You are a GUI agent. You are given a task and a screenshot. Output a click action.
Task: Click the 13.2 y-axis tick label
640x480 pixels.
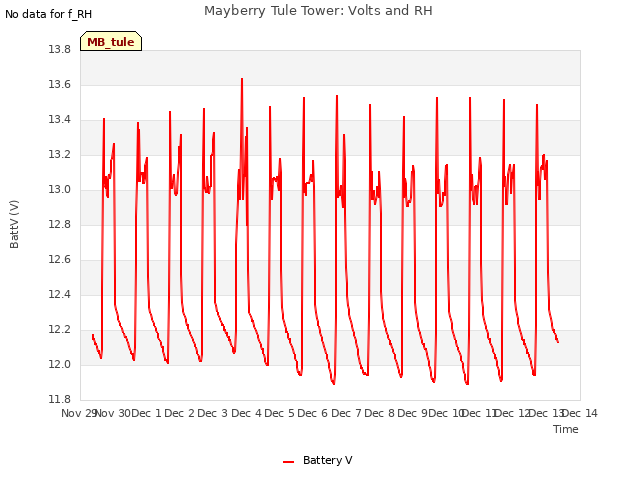coord(60,155)
